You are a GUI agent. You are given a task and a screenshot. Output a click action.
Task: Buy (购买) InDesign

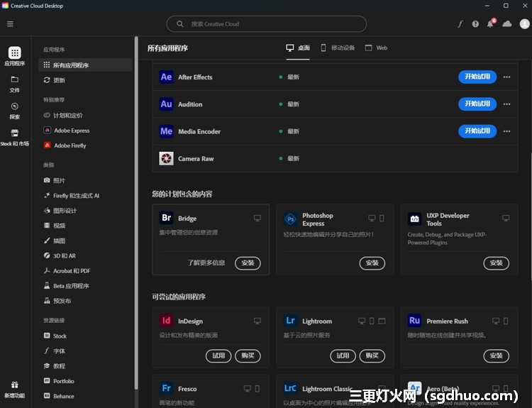tap(248, 355)
